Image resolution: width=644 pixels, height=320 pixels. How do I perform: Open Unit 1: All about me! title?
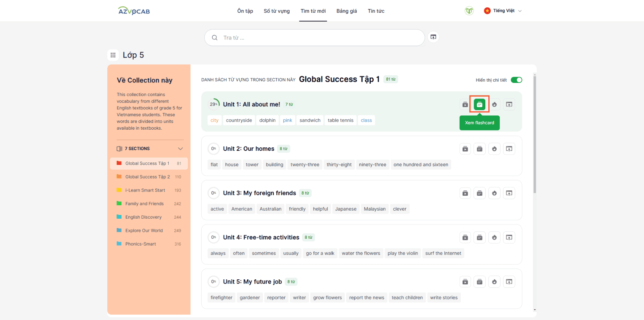coord(251,104)
